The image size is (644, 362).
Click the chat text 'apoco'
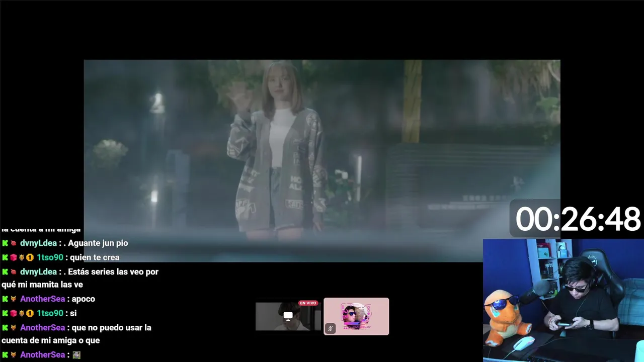pos(84,299)
